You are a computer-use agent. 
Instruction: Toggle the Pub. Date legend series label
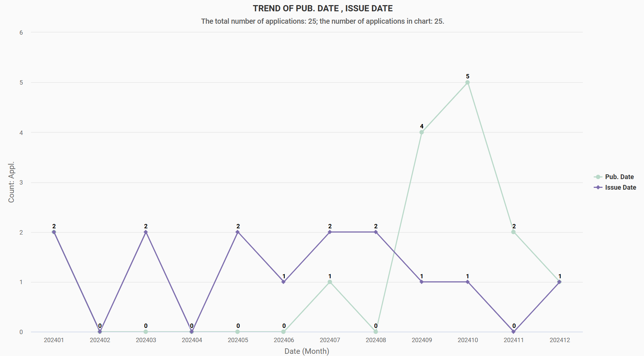pyautogui.click(x=619, y=177)
